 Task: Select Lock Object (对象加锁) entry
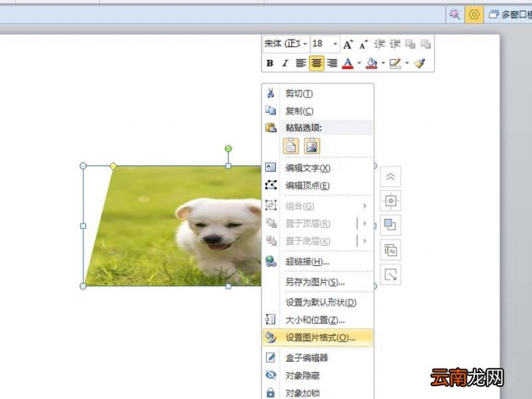tap(318, 393)
